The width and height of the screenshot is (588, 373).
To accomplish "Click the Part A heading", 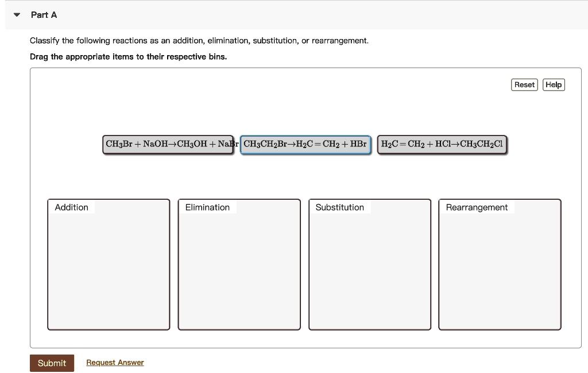I will (x=44, y=15).
